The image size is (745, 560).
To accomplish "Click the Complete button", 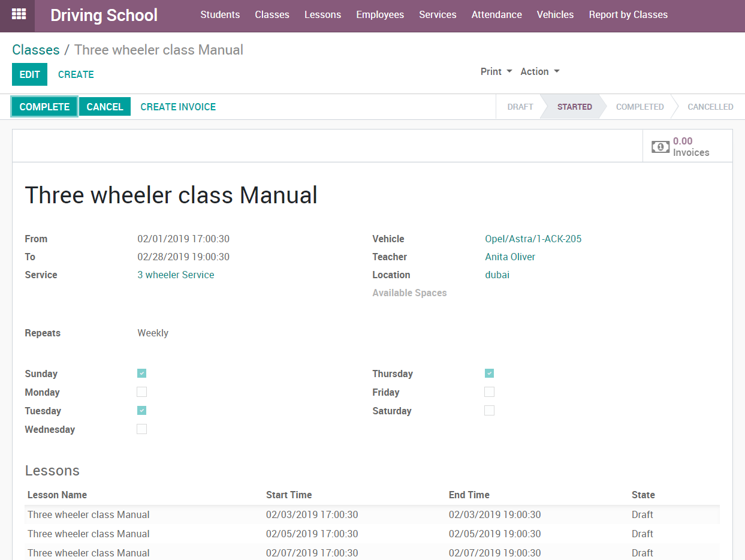I will point(44,107).
